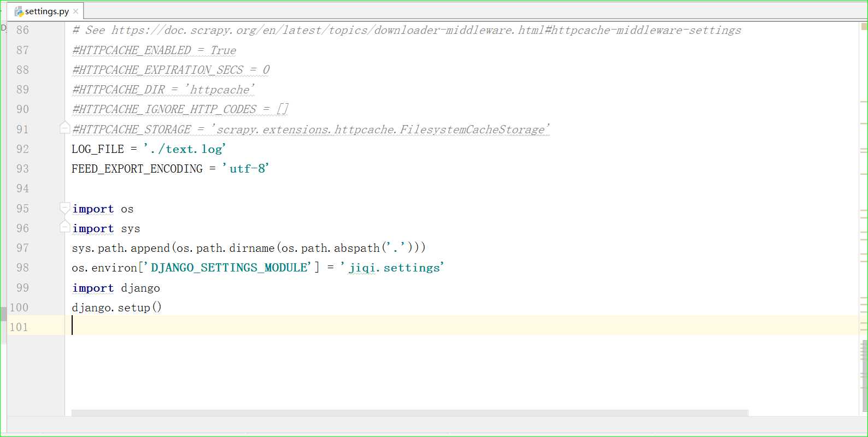868x437 pixels.
Task: Click line number 98 in the gutter
Action: click(x=22, y=268)
